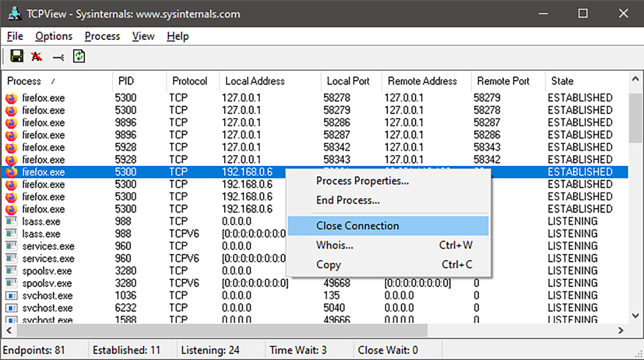The image size is (644, 360).
Task: Click Firefox icon in row with local port 58343
Action: coord(11,160)
